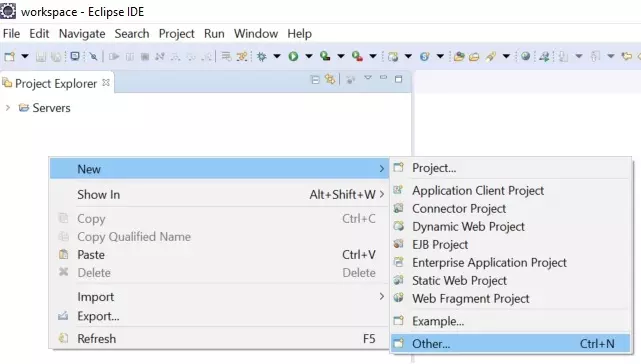Viewport: 641px width, 364px height.
Task: Click the Run External Tools toolbox icon
Action: click(357, 56)
